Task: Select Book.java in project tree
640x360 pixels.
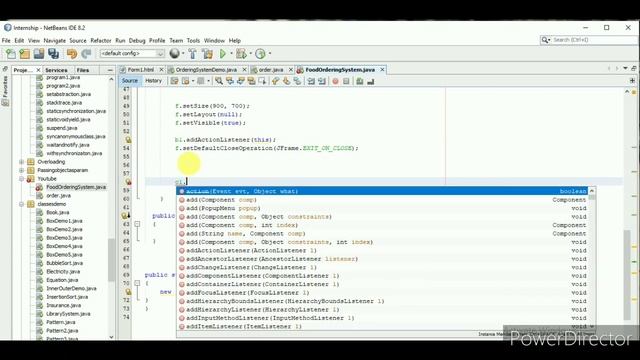Action: [x=58, y=213]
